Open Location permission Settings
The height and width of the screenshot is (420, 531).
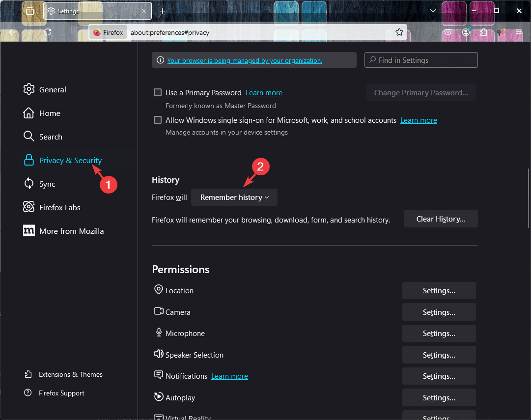click(439, 291)
